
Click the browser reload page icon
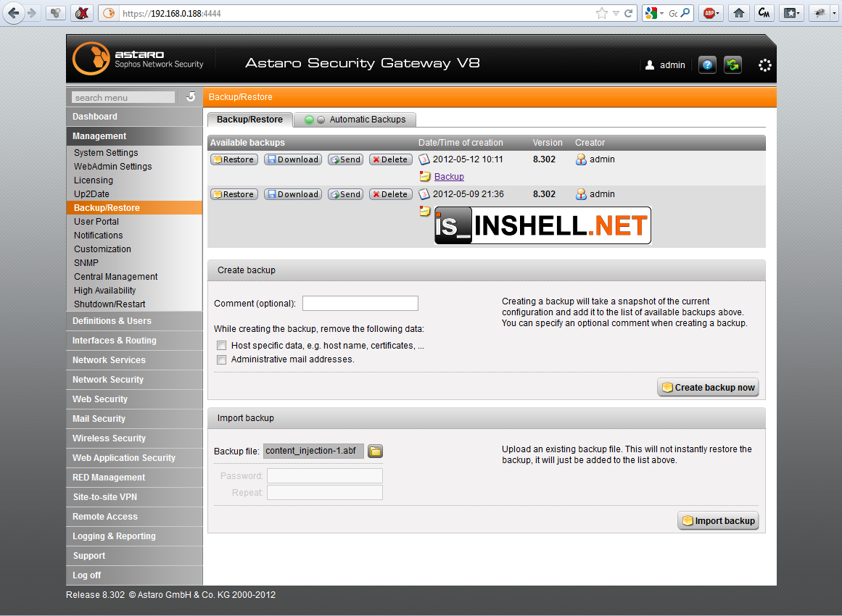(628, 13)
